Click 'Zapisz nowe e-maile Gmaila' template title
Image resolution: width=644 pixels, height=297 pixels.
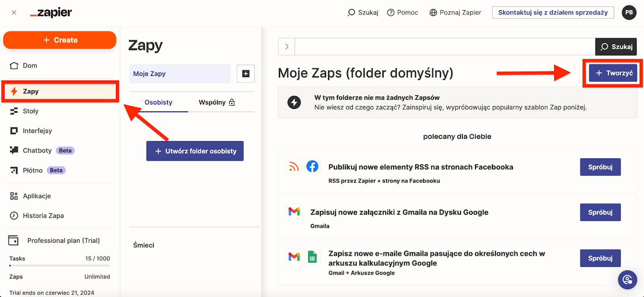click(x=437, y=258)
